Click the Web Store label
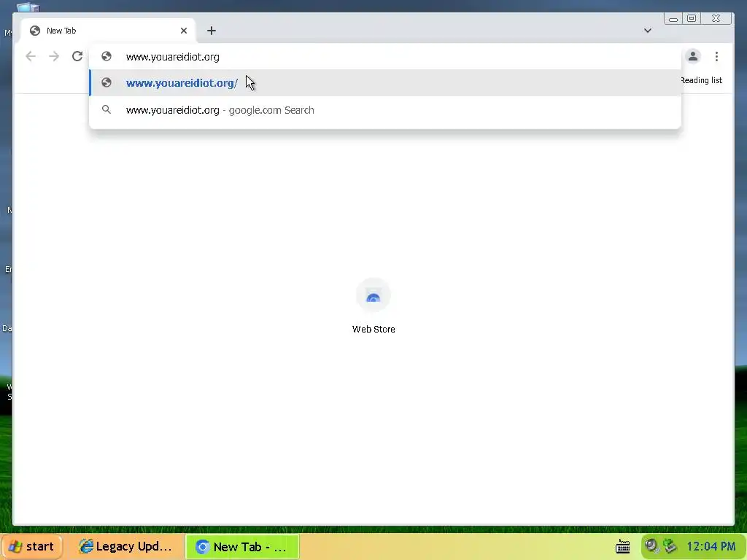This screenshot has height=560, width=747. tap(373, 329)
